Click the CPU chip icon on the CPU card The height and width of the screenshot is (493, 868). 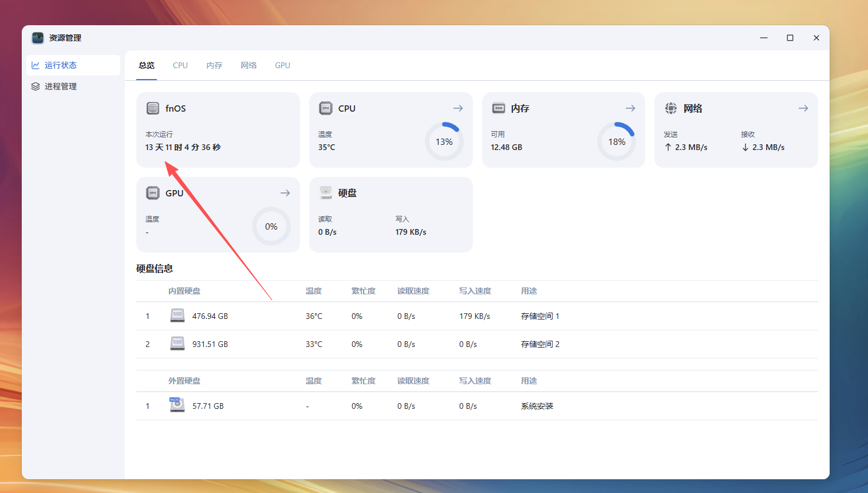pos(326,108)
